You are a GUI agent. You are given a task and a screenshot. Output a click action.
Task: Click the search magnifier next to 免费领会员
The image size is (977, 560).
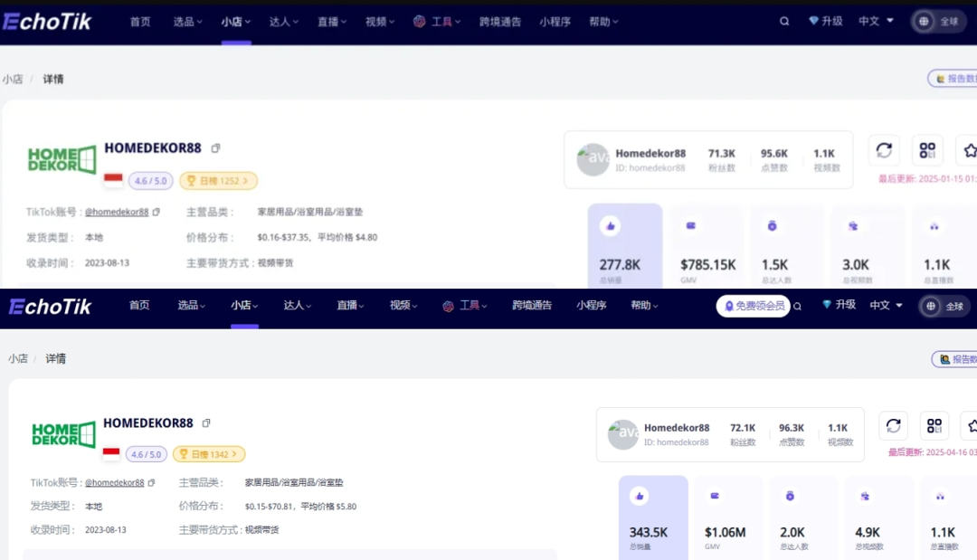click(797, 307)
